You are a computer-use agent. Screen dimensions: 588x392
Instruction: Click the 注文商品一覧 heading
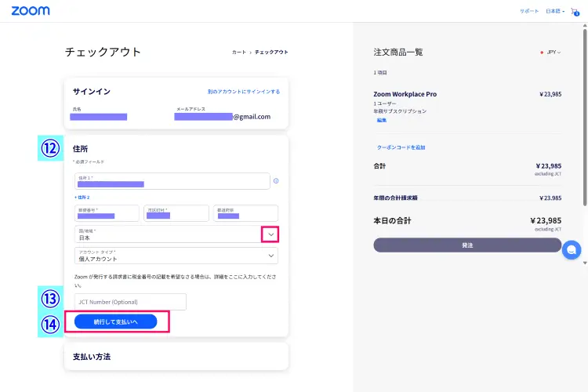pyautogui.click(x=397, y=53)
